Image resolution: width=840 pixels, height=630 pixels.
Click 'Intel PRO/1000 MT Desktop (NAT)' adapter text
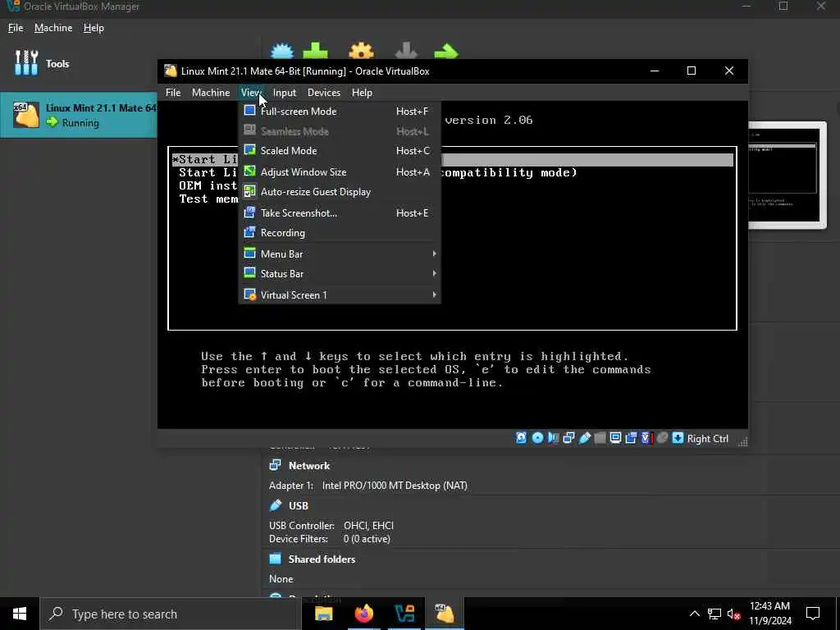pos(395,486)
